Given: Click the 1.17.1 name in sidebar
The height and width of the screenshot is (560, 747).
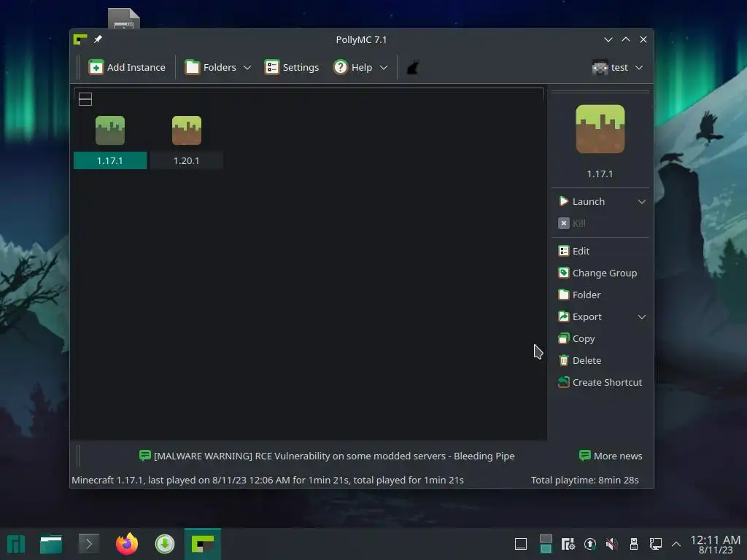Looking at the screenshot, I should click(x=600, y=174).
